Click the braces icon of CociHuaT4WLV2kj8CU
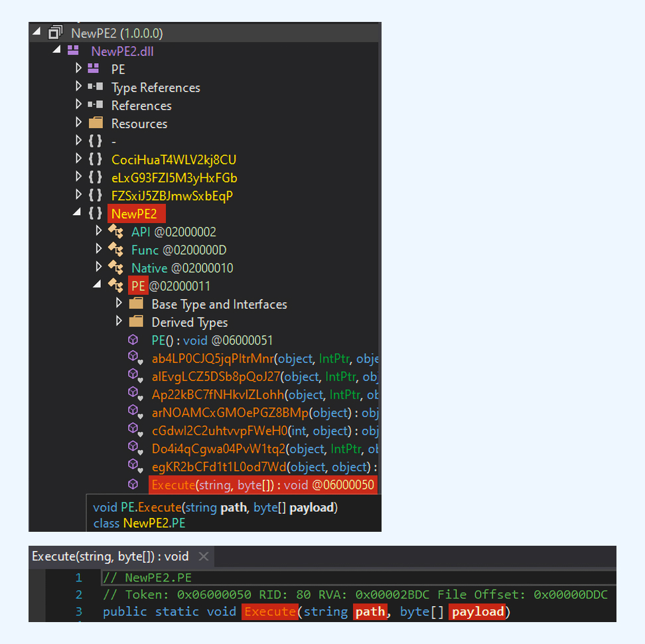645x644 pixels. tap(95, 159)
